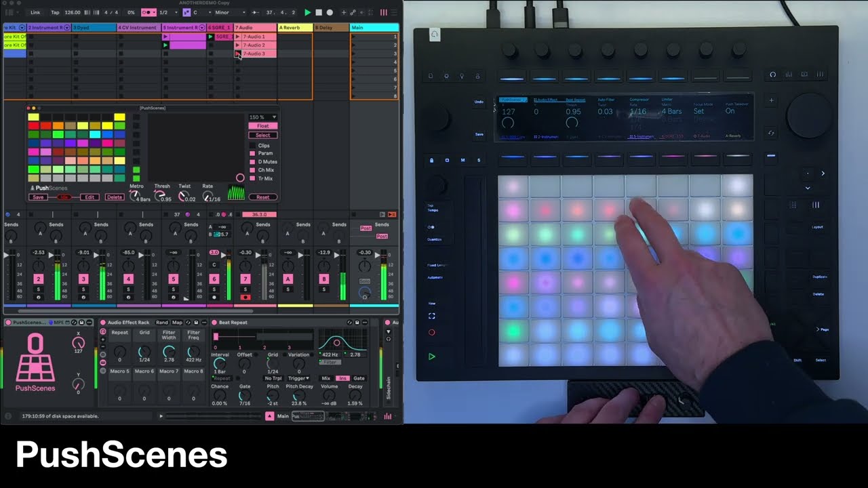Expand the 2 Instrument R track dropdown
Image resolution: width=868 pixels, height=488 pixels.
point(66,28)
